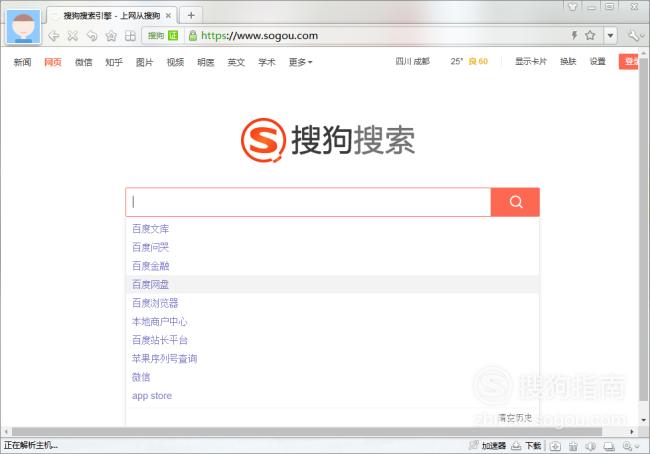Open favorites with the star toolbar icon
The width and height of the screenshot is (650, 454).
(111, 36)
